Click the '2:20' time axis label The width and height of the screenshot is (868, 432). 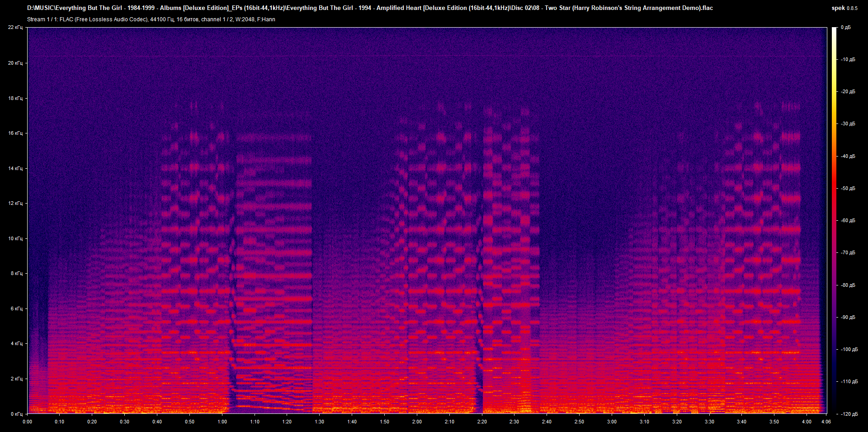coord(482,422)
